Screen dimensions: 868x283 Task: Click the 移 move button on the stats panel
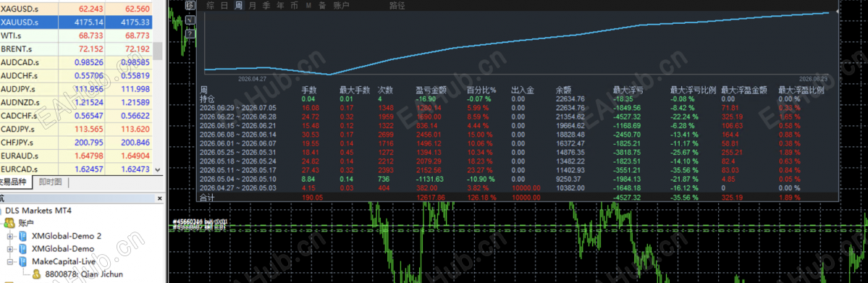(x=190, y=6)
